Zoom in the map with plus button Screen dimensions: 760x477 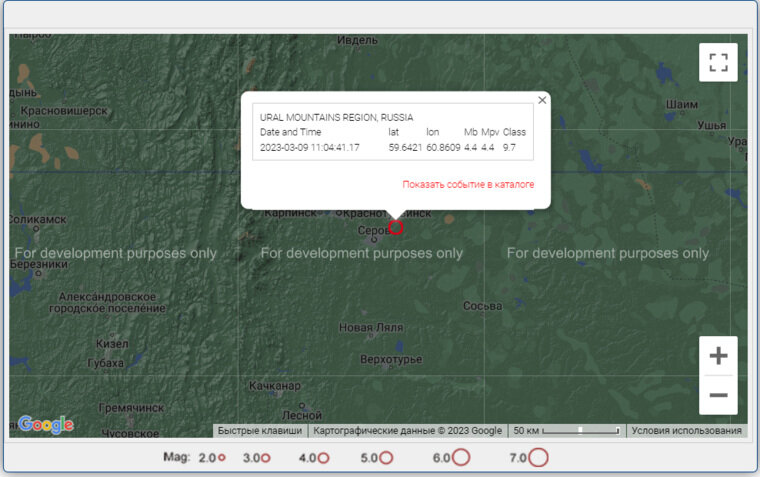click(718, 356)
